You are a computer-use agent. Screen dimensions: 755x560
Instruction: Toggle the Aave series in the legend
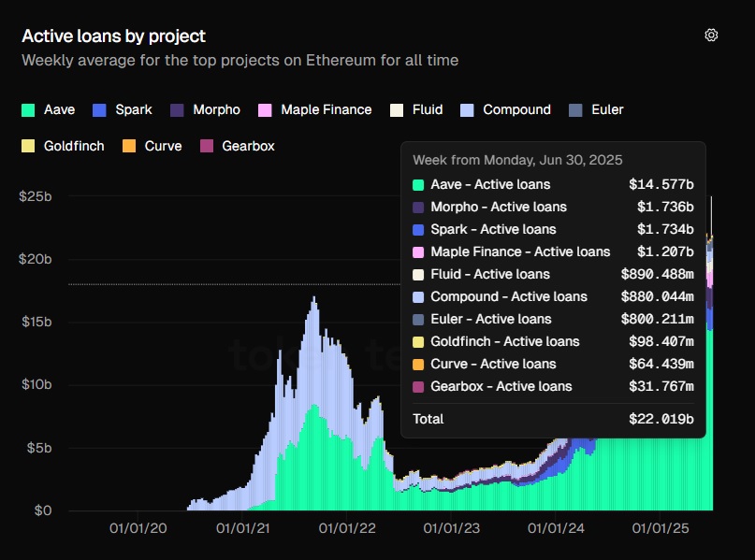tap(49, 109)
